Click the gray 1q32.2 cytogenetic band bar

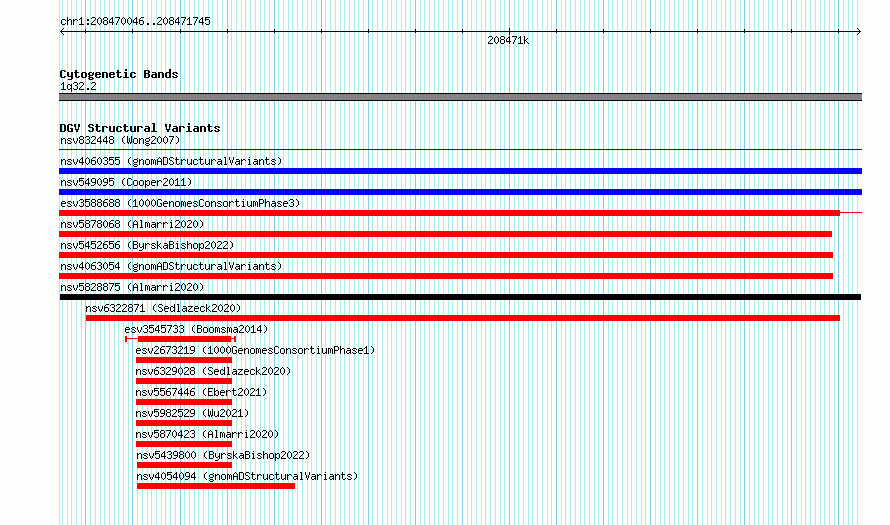(x=460, y=97)
